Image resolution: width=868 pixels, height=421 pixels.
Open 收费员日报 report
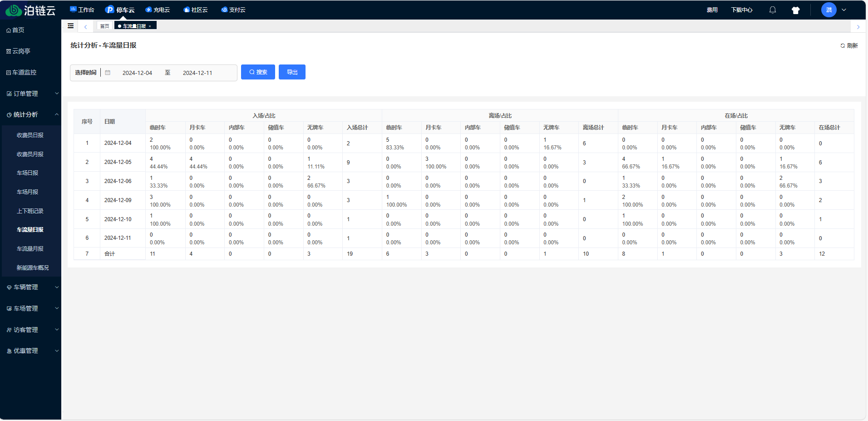point(30,135)
